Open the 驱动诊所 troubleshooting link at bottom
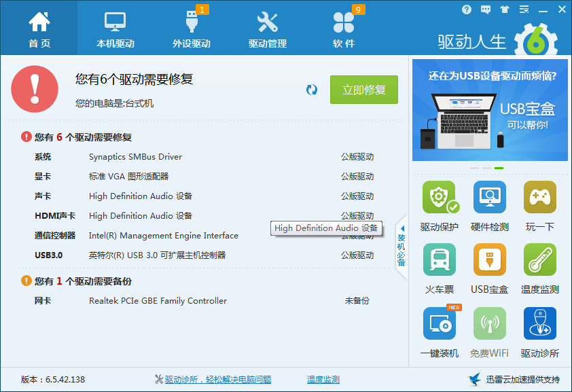The height and width of the screenshot is (392, 572). [x=217, y=380]
